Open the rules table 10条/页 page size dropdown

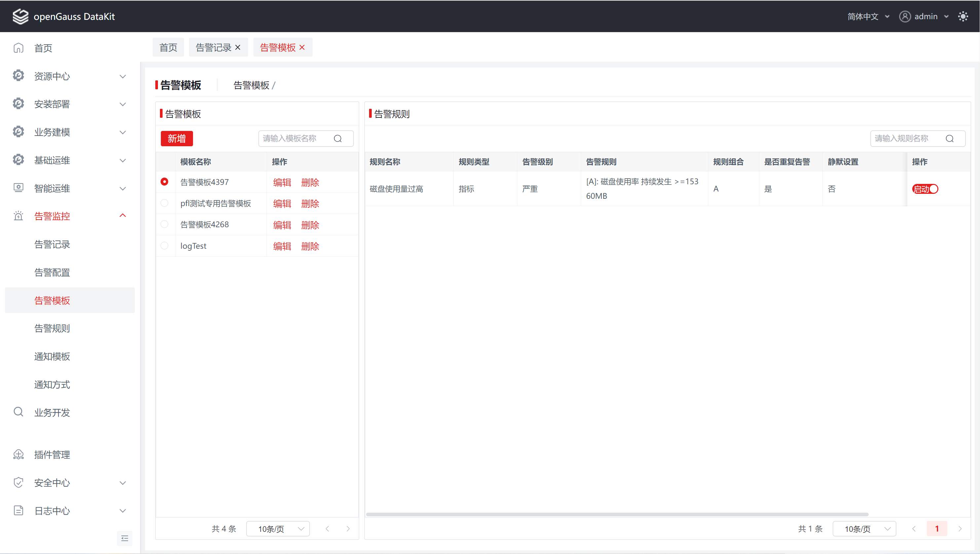(864, 529)
